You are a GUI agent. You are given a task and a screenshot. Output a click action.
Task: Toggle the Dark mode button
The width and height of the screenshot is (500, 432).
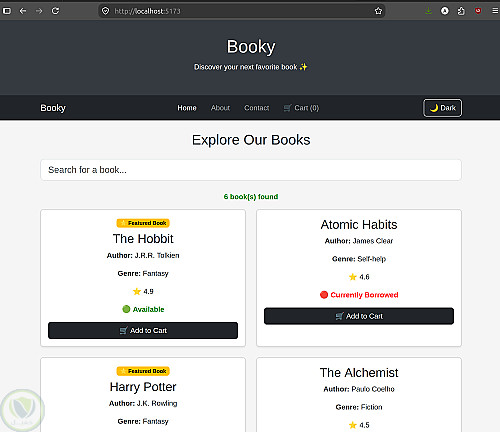click(x=442, y=108)
